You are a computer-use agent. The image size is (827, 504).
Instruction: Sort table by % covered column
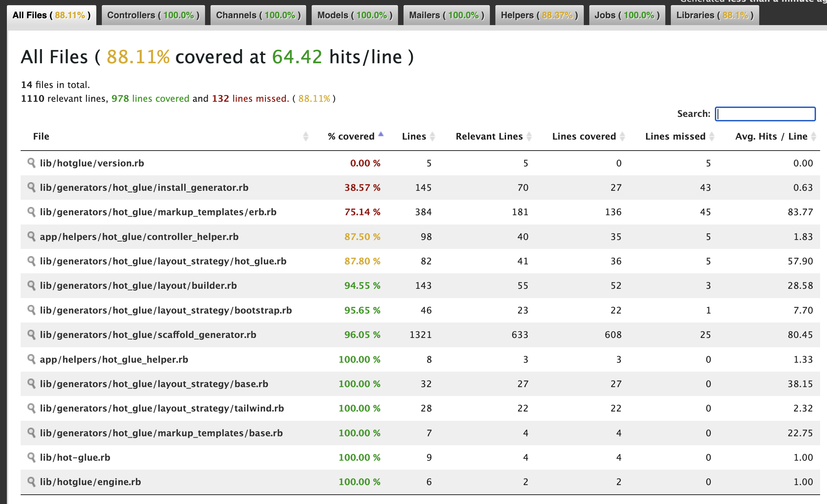[351, 136]
